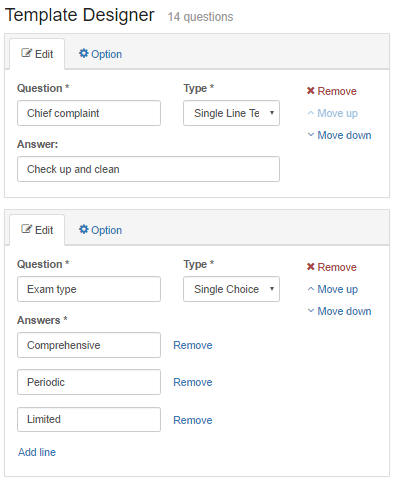
Task: Open the Edit tab of Chief complaint question
Action: (x=37, y=54)
